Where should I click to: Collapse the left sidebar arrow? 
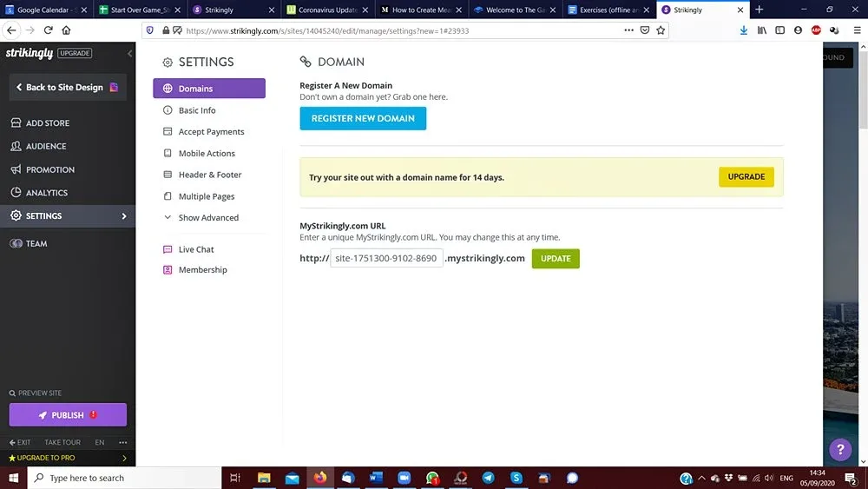click(129, 54)
